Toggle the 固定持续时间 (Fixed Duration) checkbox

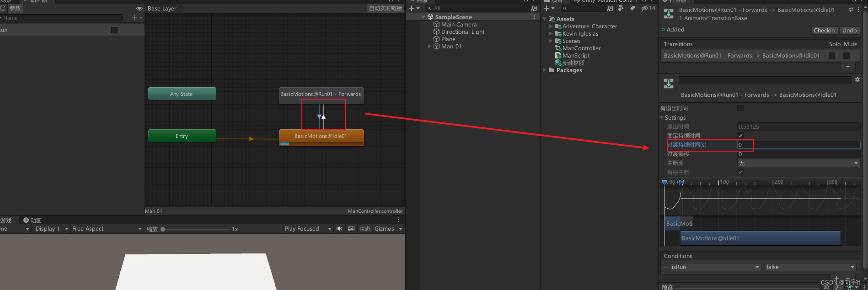[x=740, y=136]
